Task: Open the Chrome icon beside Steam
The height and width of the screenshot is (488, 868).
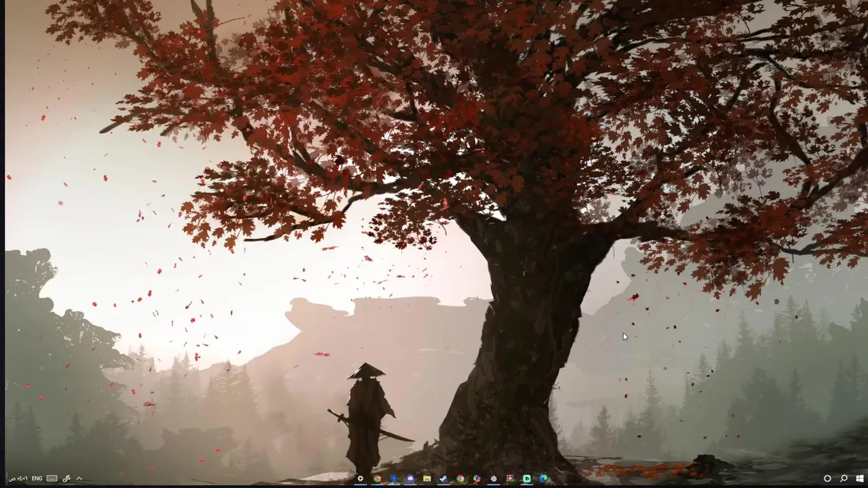Action: point(460,479)
